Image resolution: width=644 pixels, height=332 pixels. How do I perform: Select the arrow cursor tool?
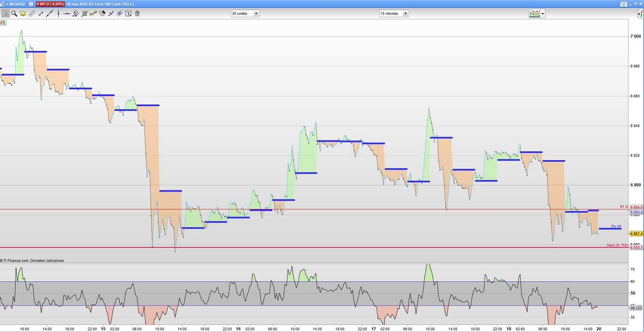[5, 13]
